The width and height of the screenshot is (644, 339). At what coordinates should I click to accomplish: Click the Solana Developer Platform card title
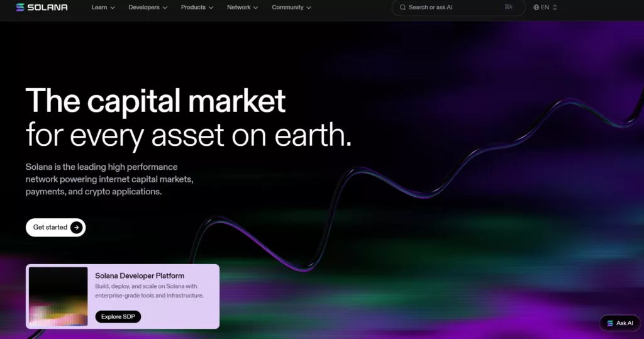[x=140, y=275]
